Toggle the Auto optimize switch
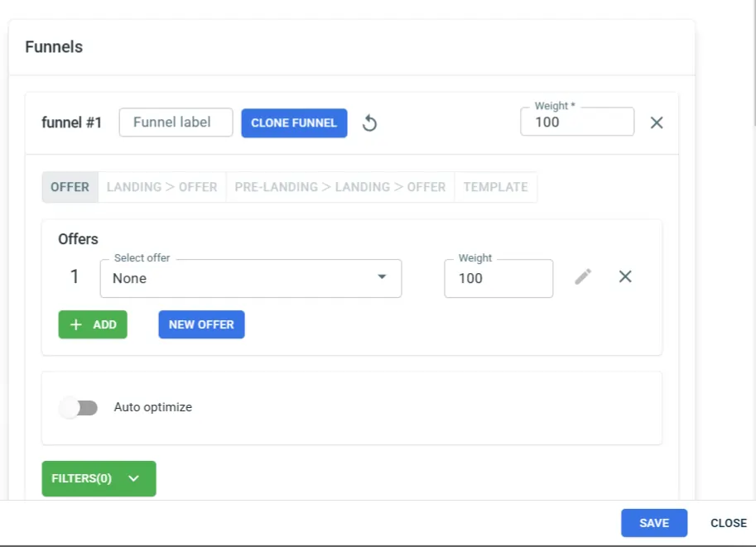Screen dimensions: 756x547 coord(79,407)
